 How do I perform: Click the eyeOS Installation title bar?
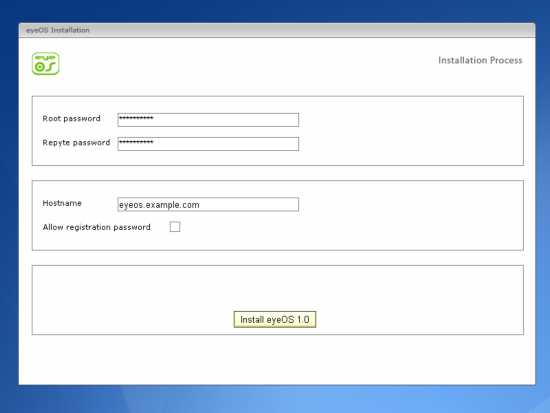pos(277,30)
